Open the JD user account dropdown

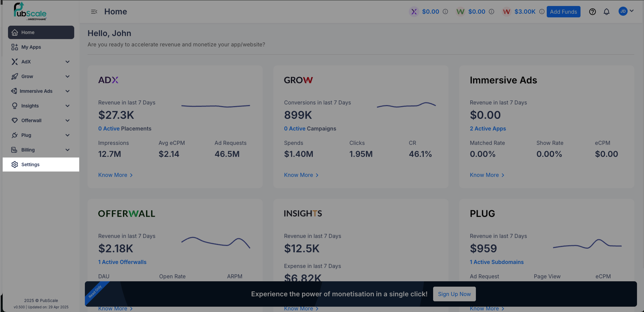pyautogui.click(x=626, y=11)
